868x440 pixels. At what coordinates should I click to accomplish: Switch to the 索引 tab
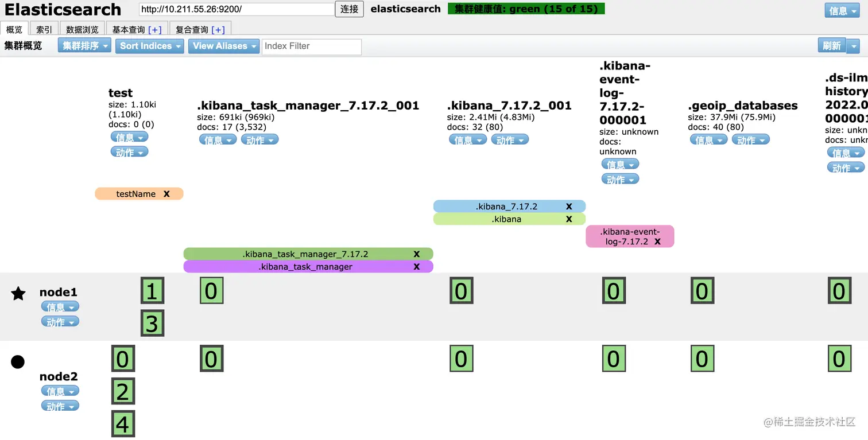tap(44, 29)
